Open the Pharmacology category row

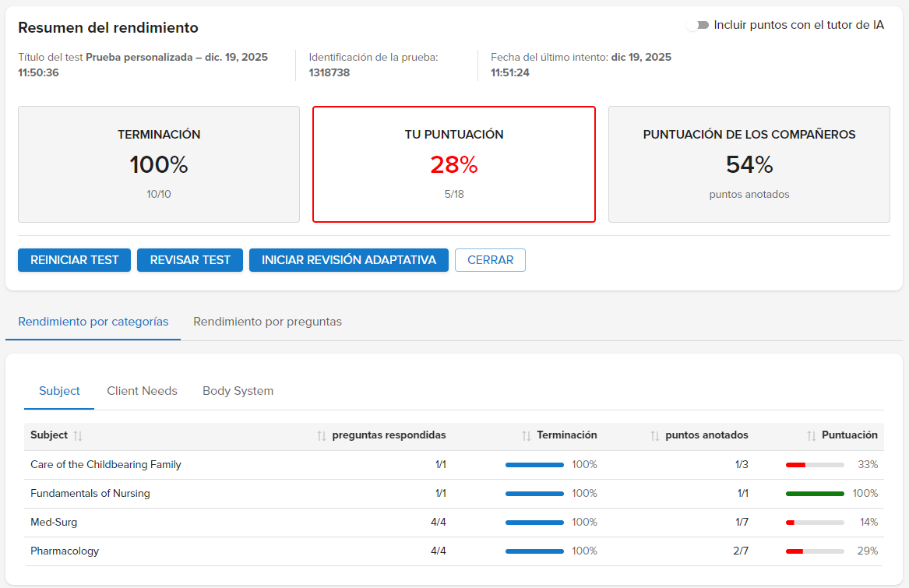click(x=64, y=551)
